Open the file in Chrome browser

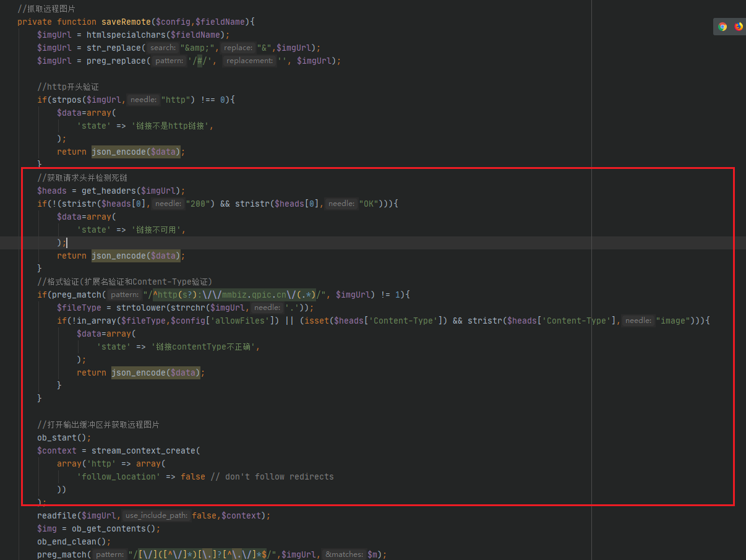click(722, 27)
